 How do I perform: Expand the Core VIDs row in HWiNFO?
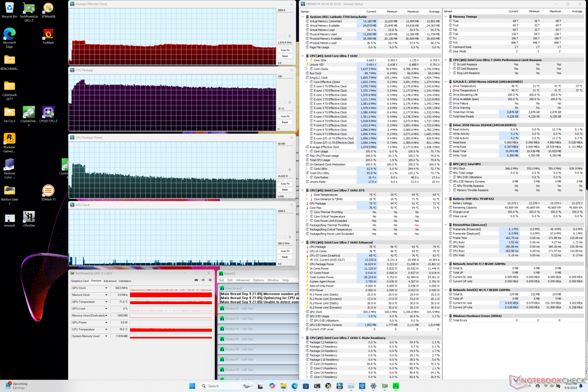click(x=307, y=60)
